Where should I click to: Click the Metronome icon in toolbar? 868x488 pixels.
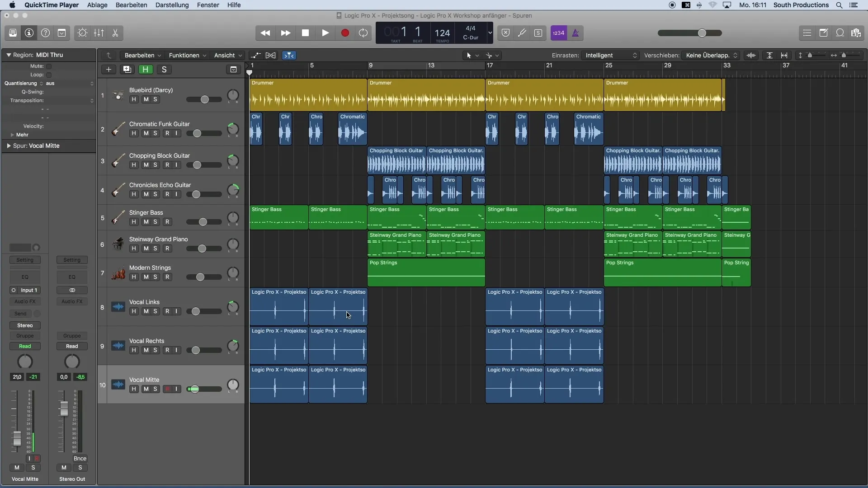click(x=576, y=33)
